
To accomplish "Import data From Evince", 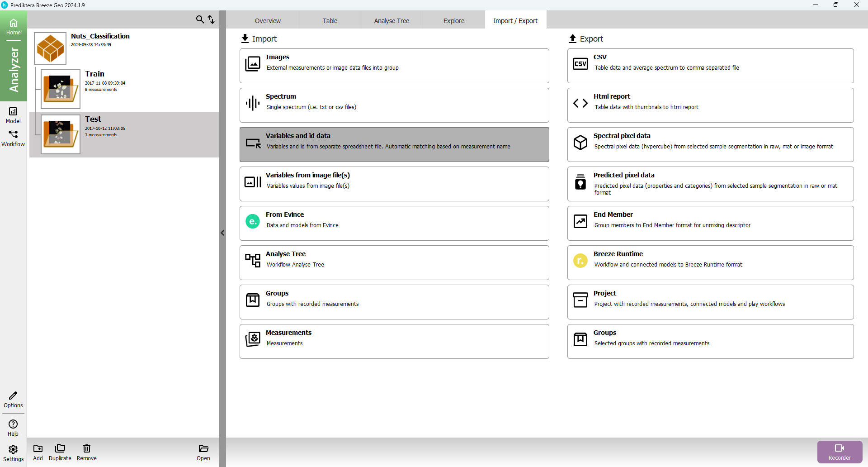I will click(x=394, y=223).
